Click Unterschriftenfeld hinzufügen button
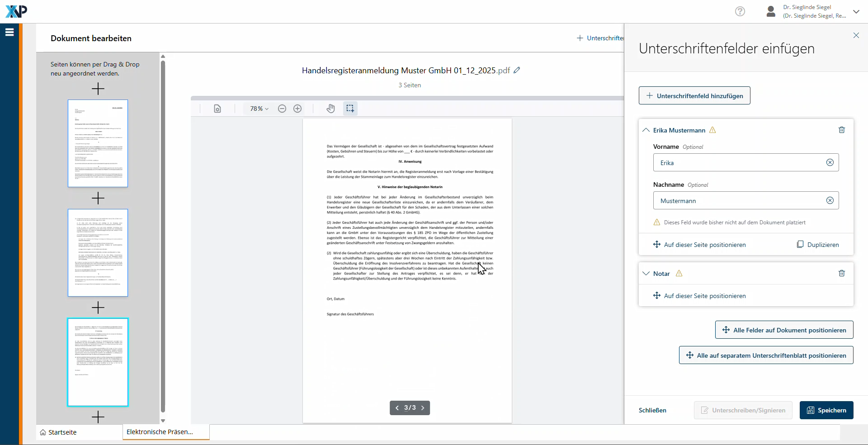 click(694, 96)
